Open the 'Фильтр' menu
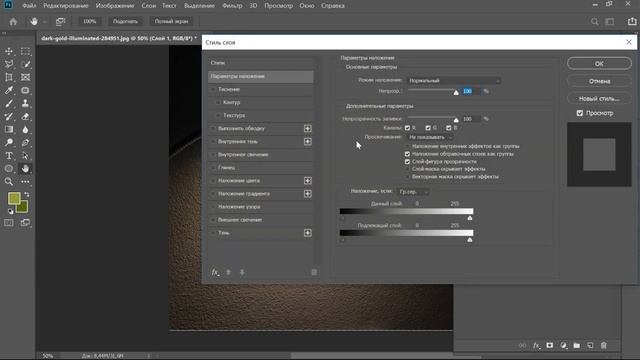 pyautogui.click(x=232, y=6)
